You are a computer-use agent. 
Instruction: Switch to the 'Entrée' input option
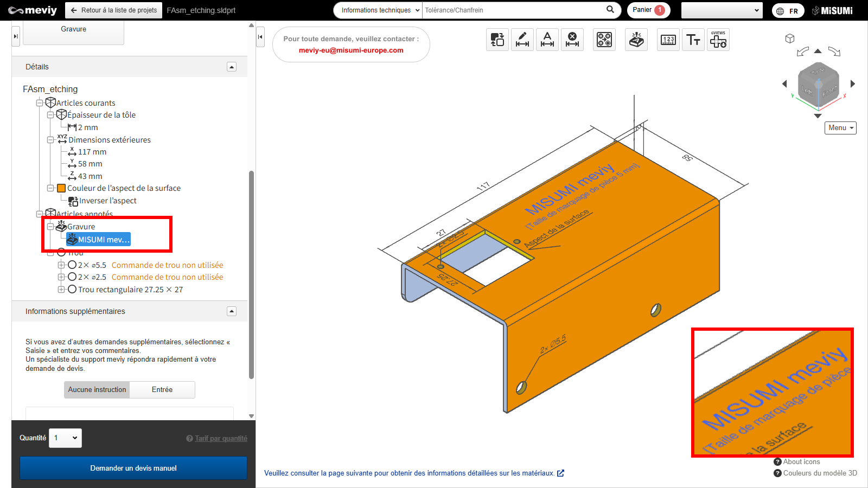pos(162,389)
